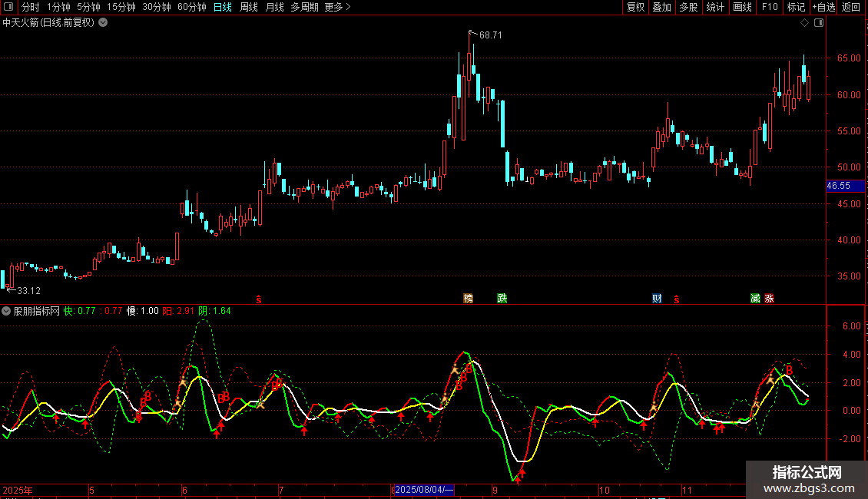Click the diamond icon above the chart
The width and height of the screenshot is (868, 499).
(x=805, y=23)
